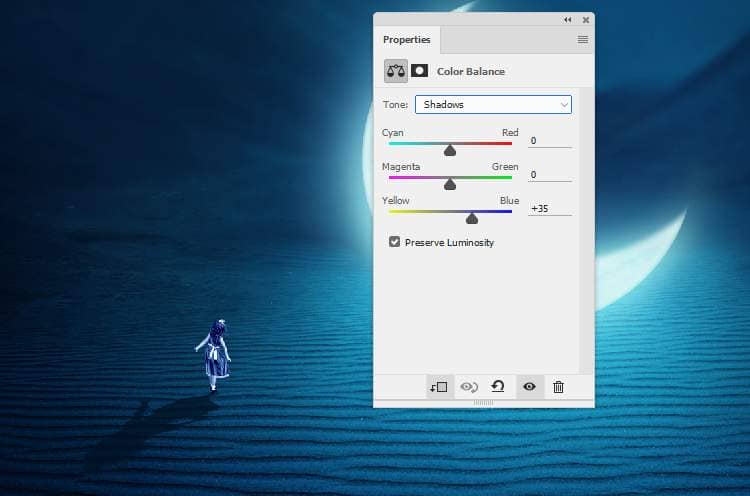
Task: Click the Cyan label
Action: [x=393, y=132]
